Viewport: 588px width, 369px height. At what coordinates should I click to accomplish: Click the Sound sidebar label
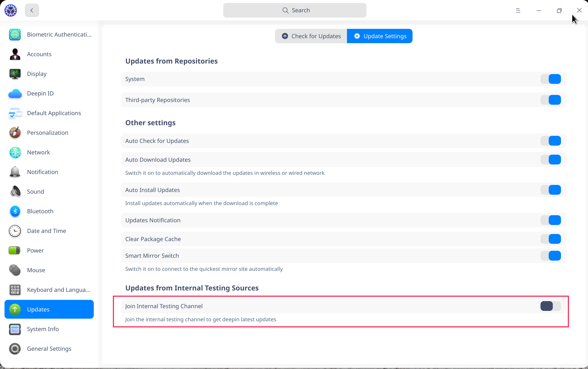tap(35, 192)
